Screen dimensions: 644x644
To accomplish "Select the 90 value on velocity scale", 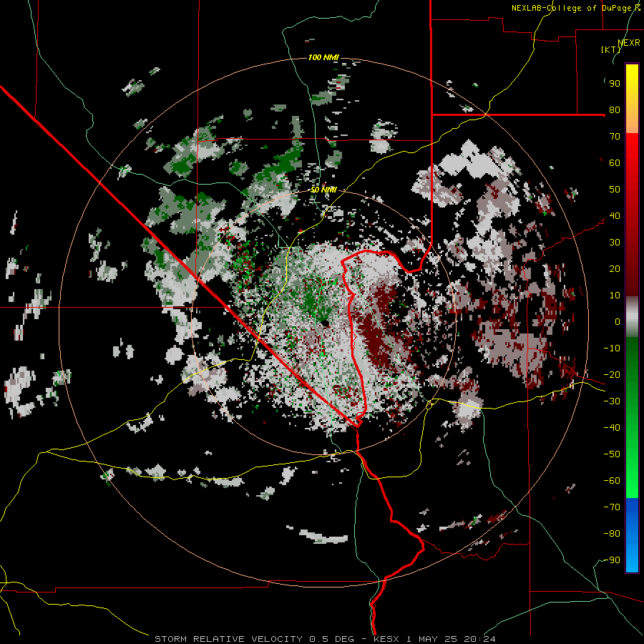I will pos(615,84).
